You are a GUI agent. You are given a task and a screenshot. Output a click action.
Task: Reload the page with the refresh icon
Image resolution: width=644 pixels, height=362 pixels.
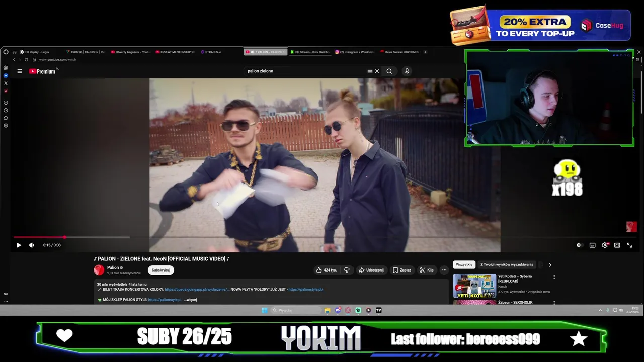coord(27,59)
